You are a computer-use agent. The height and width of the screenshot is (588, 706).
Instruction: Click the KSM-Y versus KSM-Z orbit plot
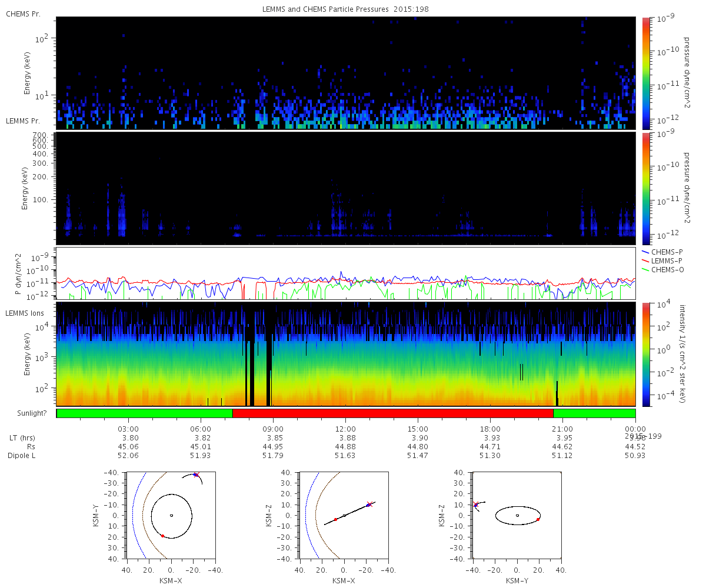click(517, 515)
